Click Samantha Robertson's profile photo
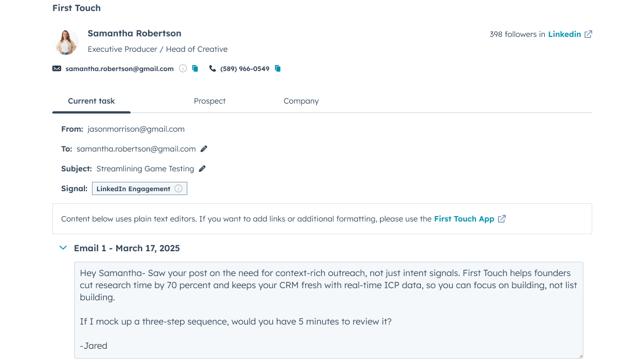Image resolution: width=644 pixels, height=362 pixels. (66, 42)
